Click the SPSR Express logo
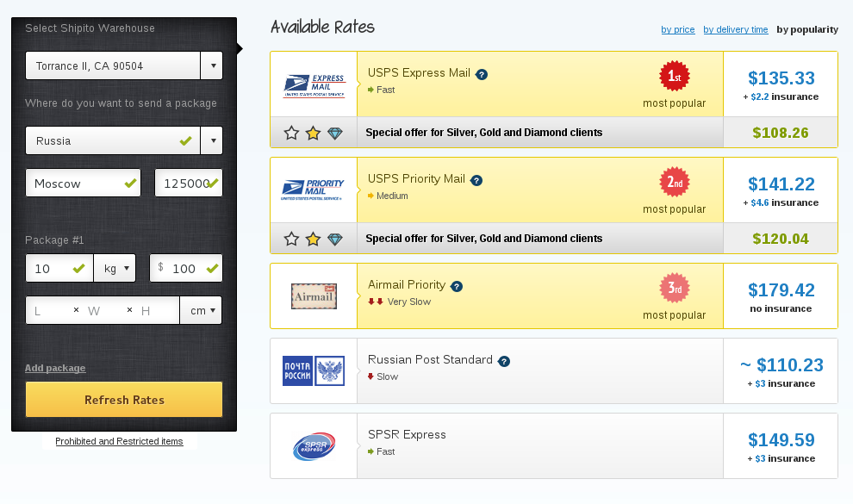The image size is (853, 504). pyautogui.click(x=314, y=446)
